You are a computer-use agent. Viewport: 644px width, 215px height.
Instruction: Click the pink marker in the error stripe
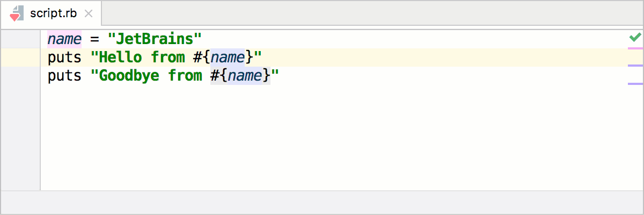click(x=635, y=48)
